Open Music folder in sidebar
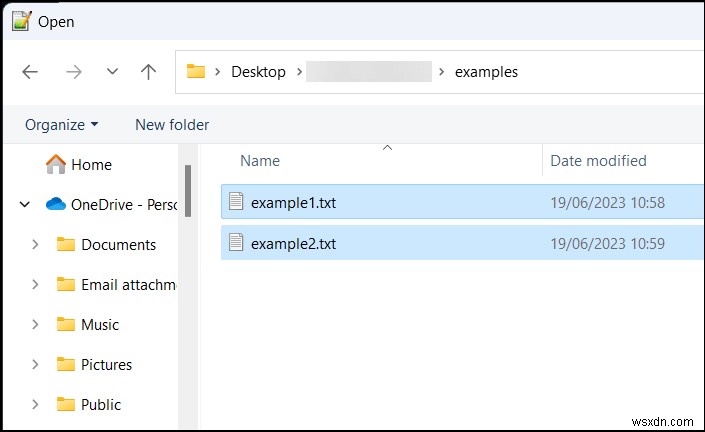This screenshot has width=705, height=432. [100, 325]
